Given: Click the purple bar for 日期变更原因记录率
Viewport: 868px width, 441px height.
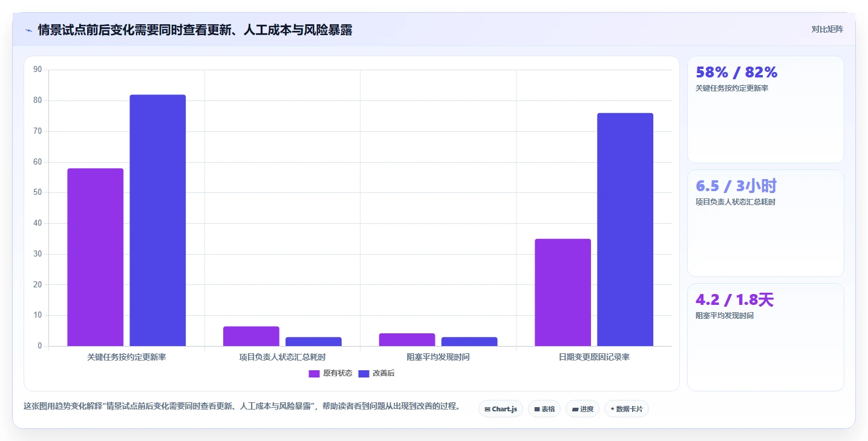Looking at the screenshot, I should pos(563,292).
